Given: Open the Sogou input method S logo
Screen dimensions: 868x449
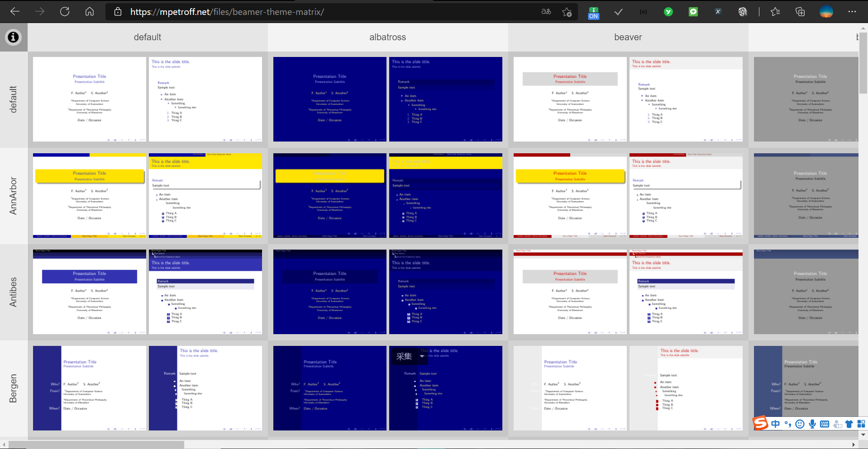Looking at the screenshot, I should click(761, 424).
